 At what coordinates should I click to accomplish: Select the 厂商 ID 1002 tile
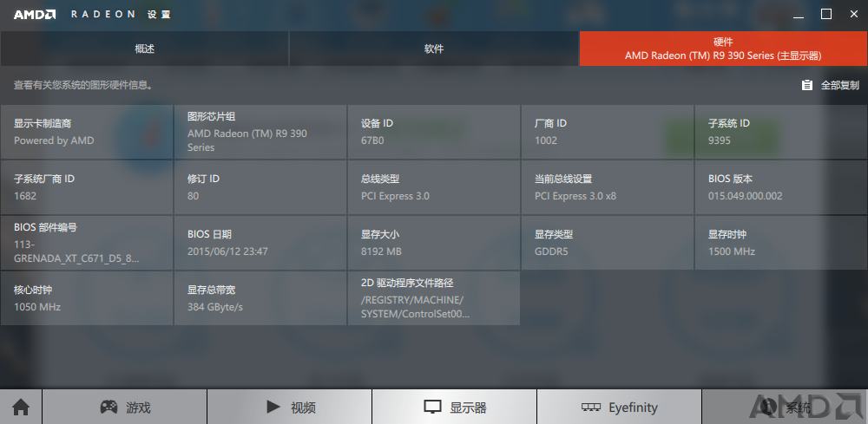[608, 132]
